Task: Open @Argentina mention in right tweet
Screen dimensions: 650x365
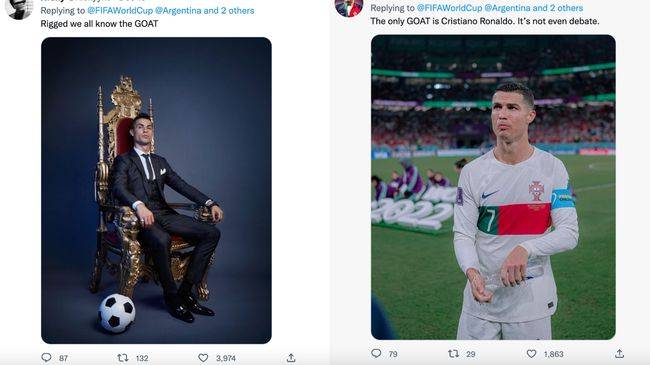Action: (x=507, y=8)
